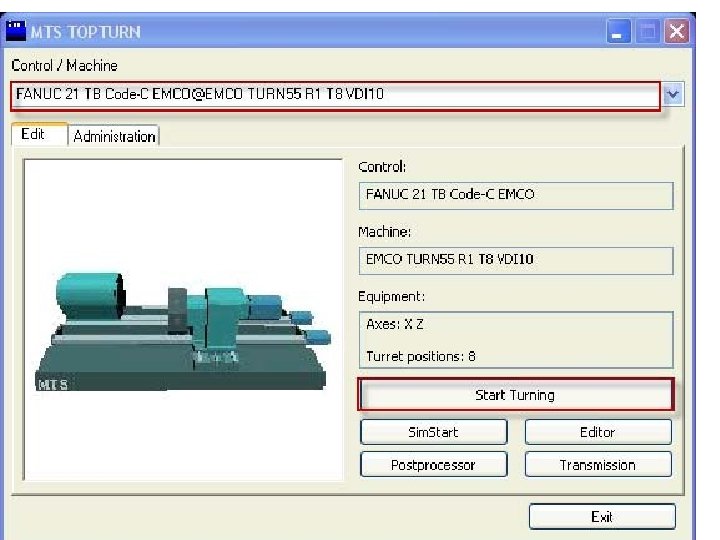Click the lathe machine preview image
Screen dimensions: 720x540
coord(184,320)
